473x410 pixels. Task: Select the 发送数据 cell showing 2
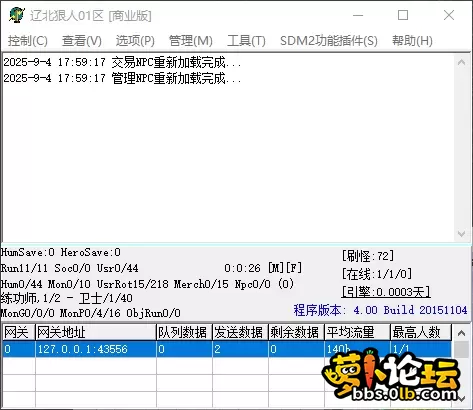(x=240, y=349)
